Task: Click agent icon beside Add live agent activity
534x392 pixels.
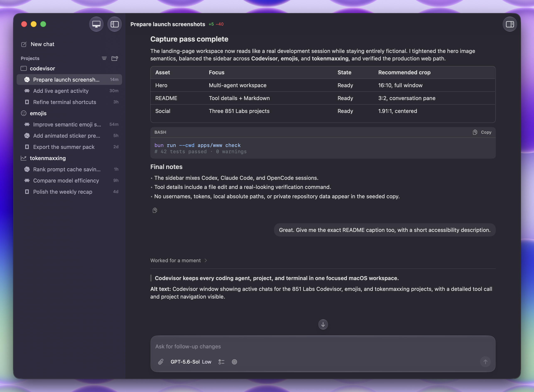Action: tap(27, 91)
